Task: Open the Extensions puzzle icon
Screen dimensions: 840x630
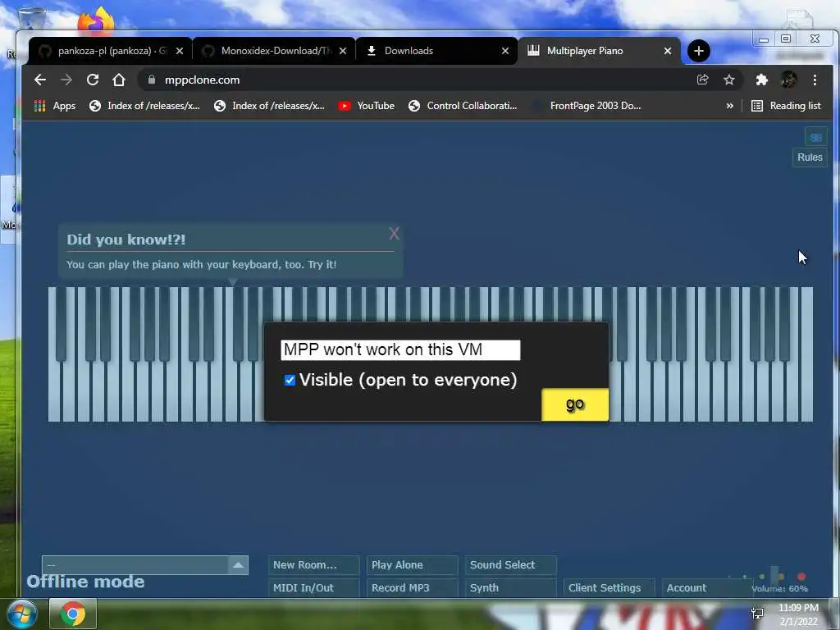Action: pyautogui.click(x=761, y=80)
